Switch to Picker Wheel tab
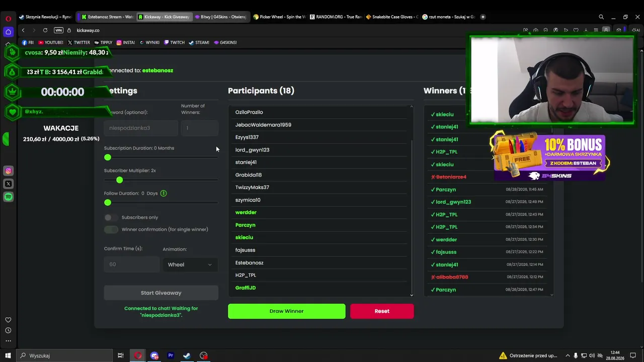The height and width of the screenshot is (362, 644). coord(279,17)
